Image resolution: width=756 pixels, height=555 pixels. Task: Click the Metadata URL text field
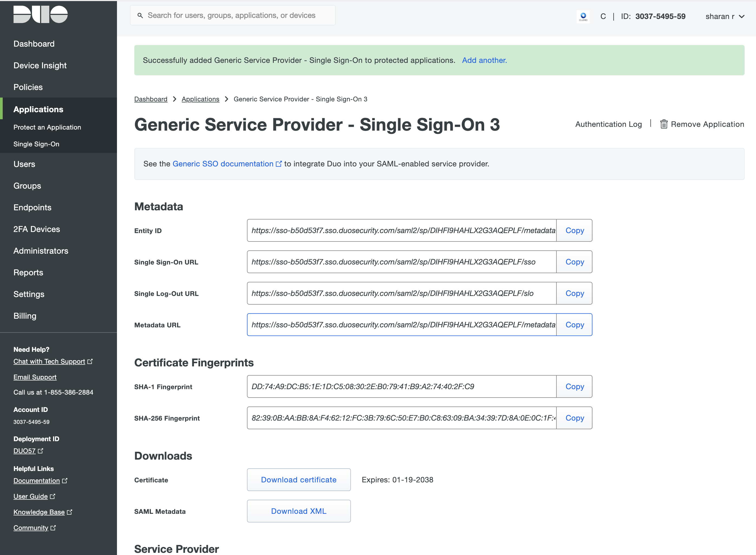point(402,325)
